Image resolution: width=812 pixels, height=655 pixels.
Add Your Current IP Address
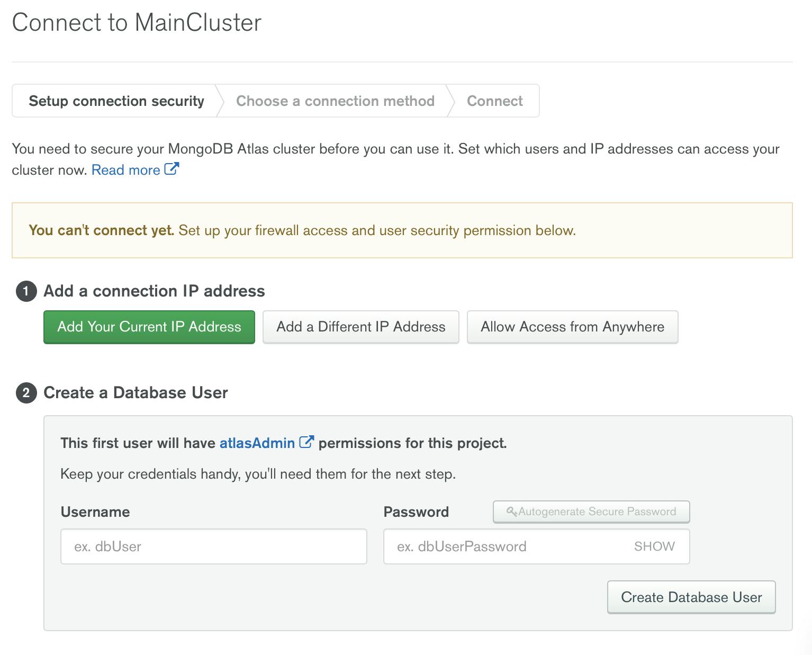[x=149, y=327]
